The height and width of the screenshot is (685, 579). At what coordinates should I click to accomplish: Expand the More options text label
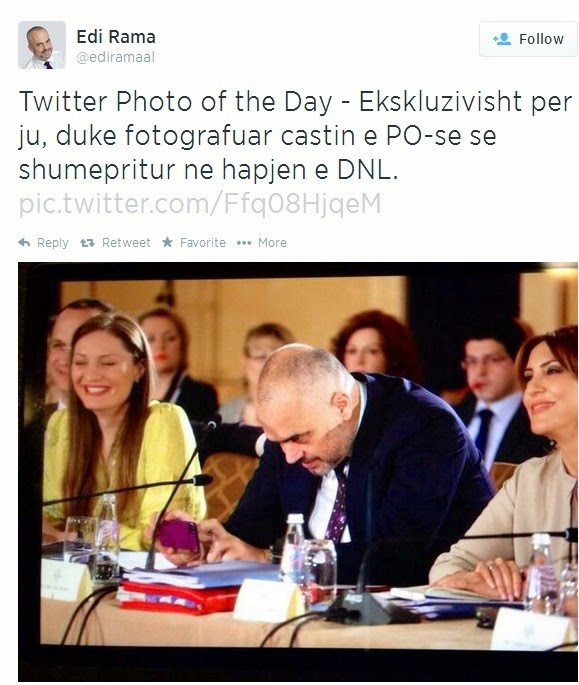coord(272,243)
